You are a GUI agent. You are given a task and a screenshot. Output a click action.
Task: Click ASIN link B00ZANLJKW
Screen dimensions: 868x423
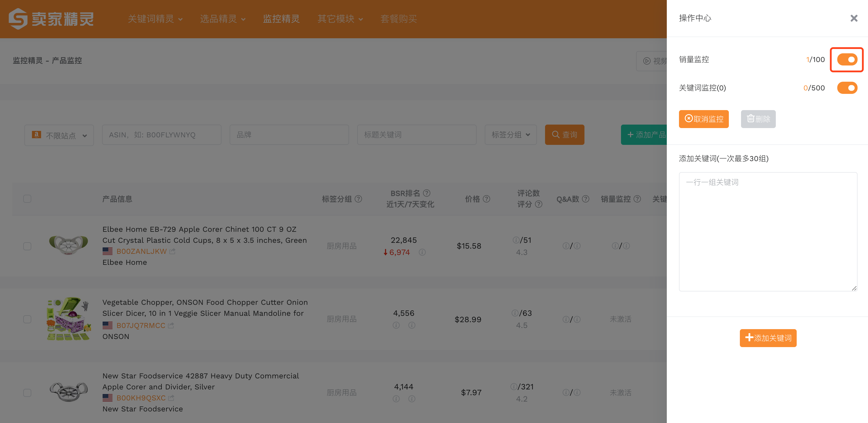coord(141,251)
